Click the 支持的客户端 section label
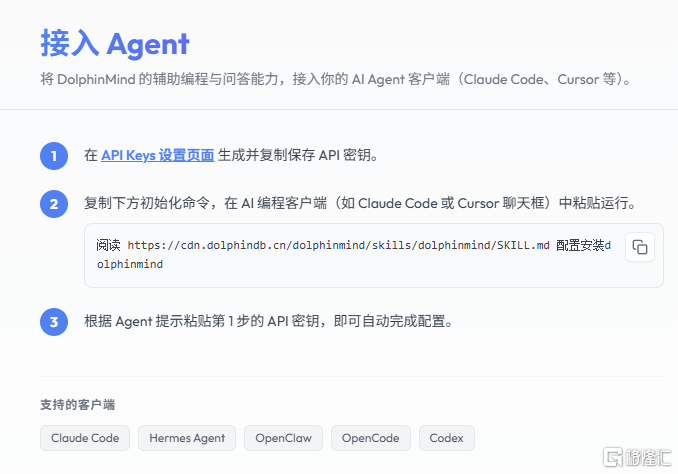Viewport: 678px width, 474px height. pyautogui.click(x=77, y=405)
